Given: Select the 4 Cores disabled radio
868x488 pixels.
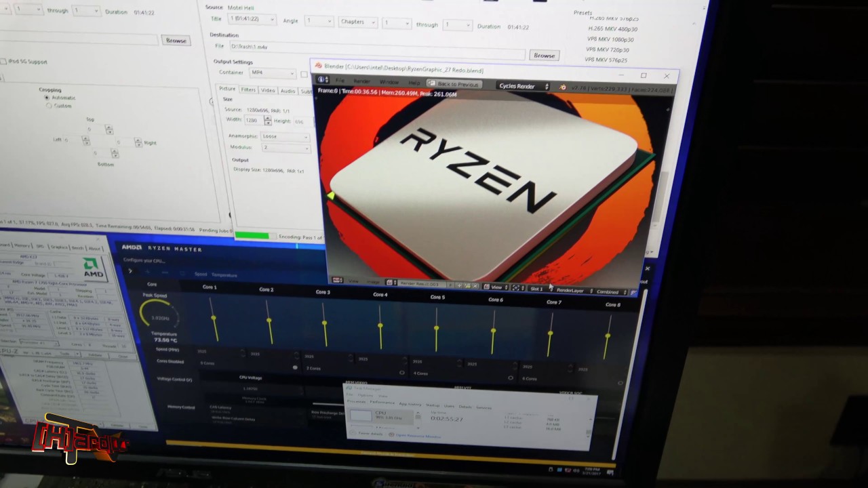Looking at the screenshot, I should pyautogui.click(x=511, y=378).
